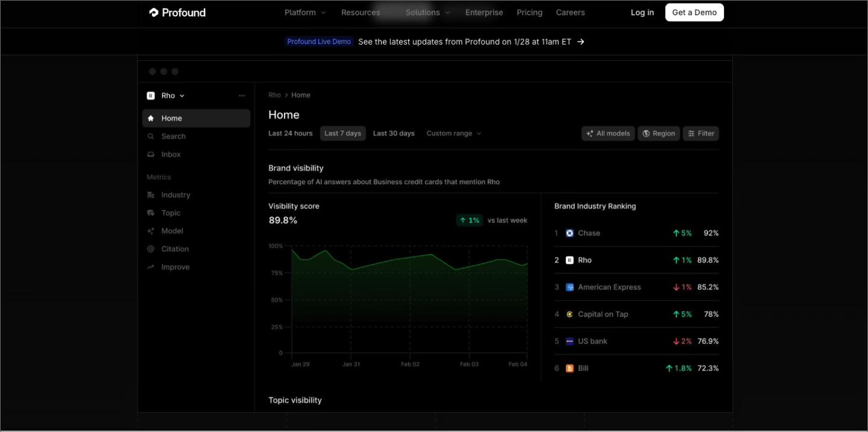Click the Home house icon
The height and width of the screenshot is (432, 868).
[151, 119]
